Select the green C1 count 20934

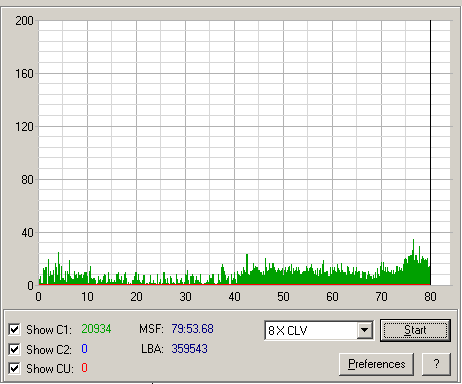point(96,329)
